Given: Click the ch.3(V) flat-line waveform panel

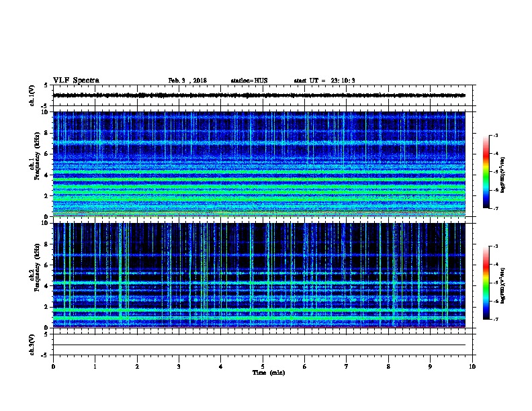Looking at the screenshot, I should coord(263,345).
